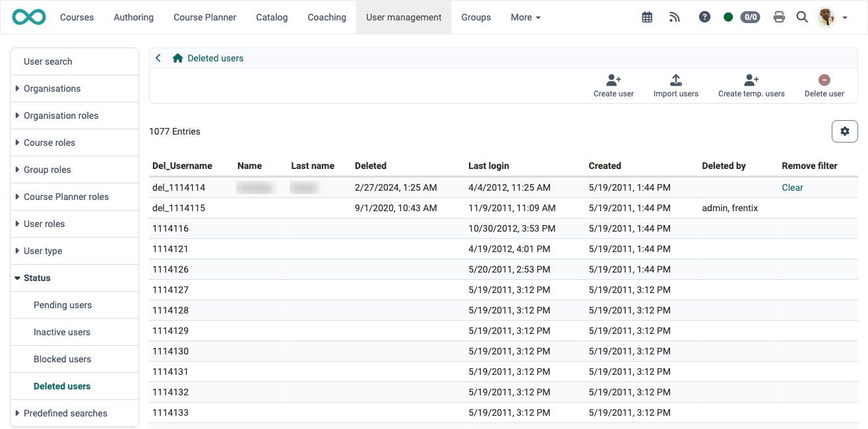Image resolution: width=868 pixels, height=429 pixels.
Task: Open the Groups tab
Action: point(476,17)
